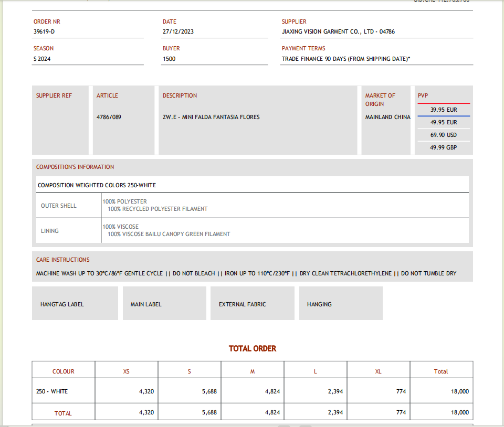Select the date 27/12/2023 field
The width and height of the screenshot is (504, 427).
[178, 31]
